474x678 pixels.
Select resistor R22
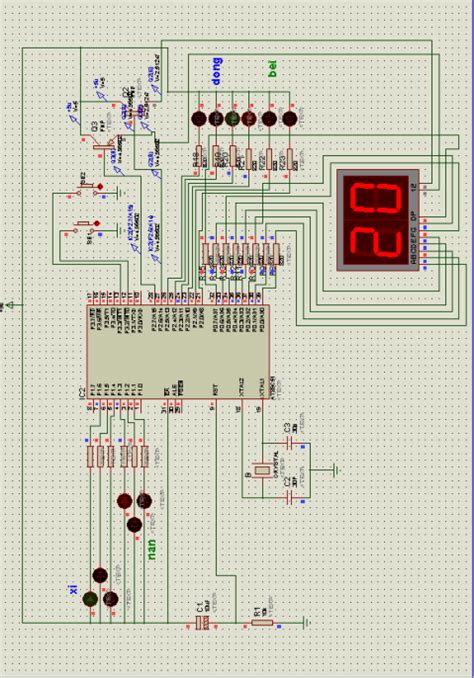(x=269, y=159)
